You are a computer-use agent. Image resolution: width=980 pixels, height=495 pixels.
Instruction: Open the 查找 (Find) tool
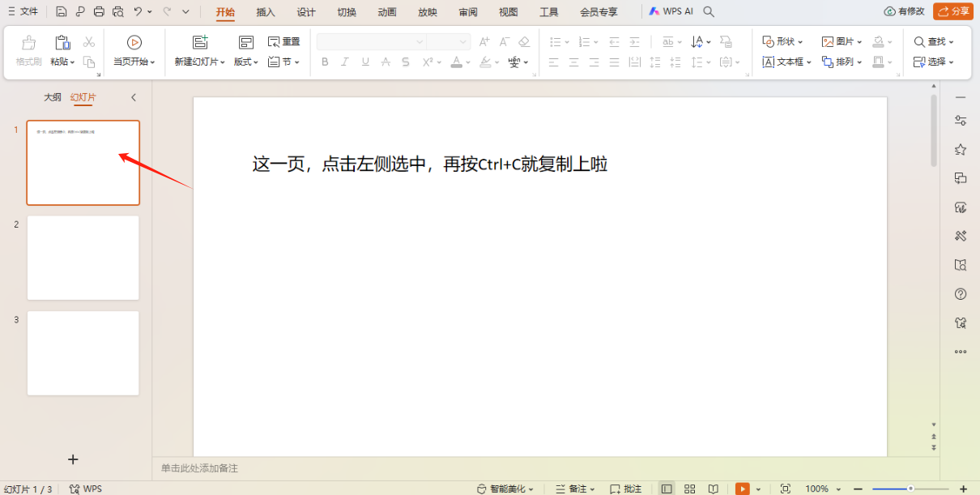click(x=934, y=41)
